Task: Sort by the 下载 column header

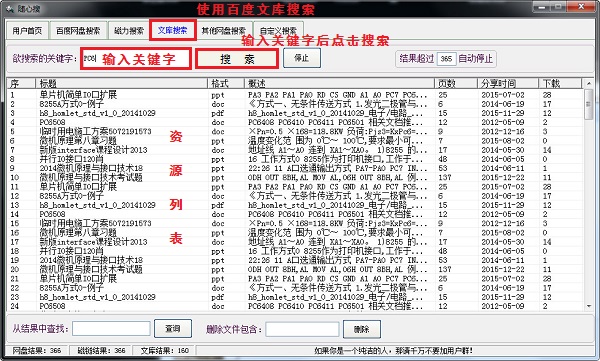Action: tap(560, 83)
